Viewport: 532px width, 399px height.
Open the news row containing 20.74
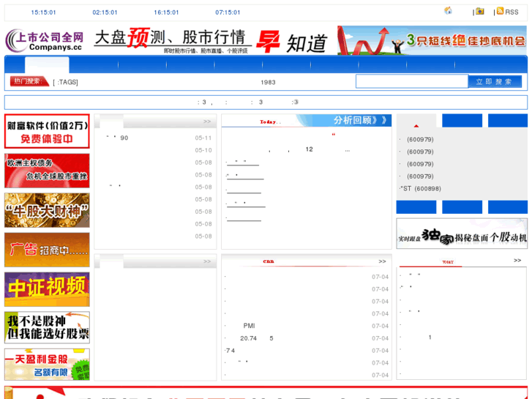[x=307, y=338]
